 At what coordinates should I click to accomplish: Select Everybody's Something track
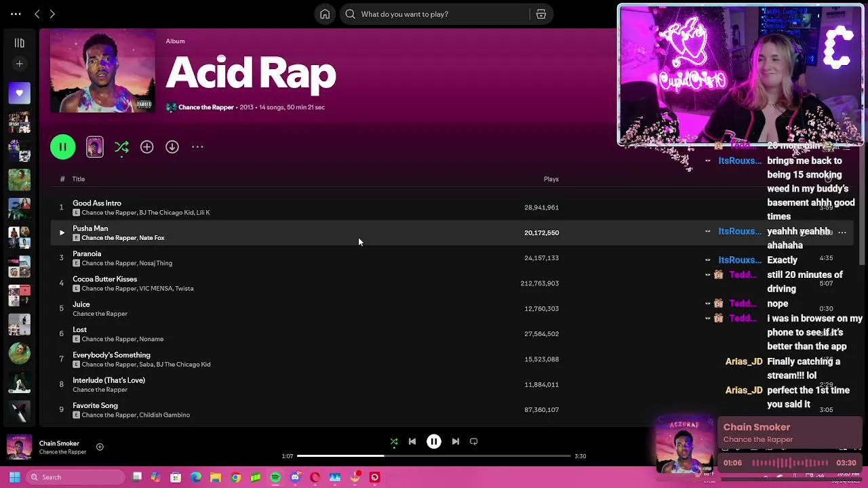coord(111,355)
